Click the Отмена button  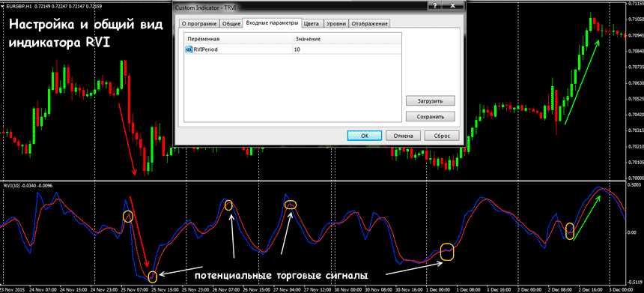(x=404, y=136)
